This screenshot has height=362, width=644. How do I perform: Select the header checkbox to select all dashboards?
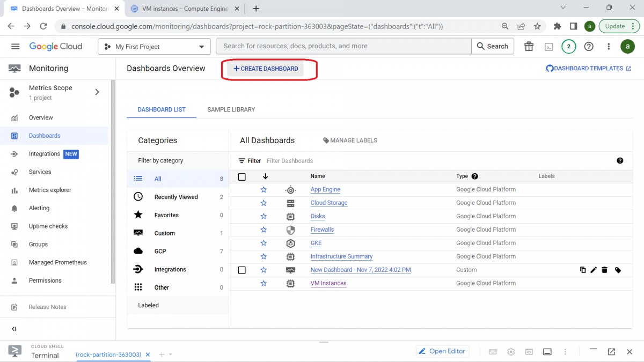pos(241,176)
